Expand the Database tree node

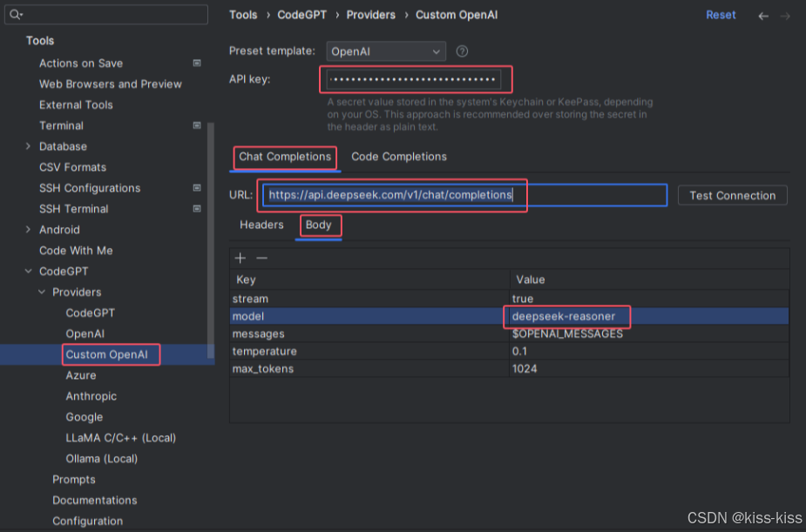click(x=28, y=146)
